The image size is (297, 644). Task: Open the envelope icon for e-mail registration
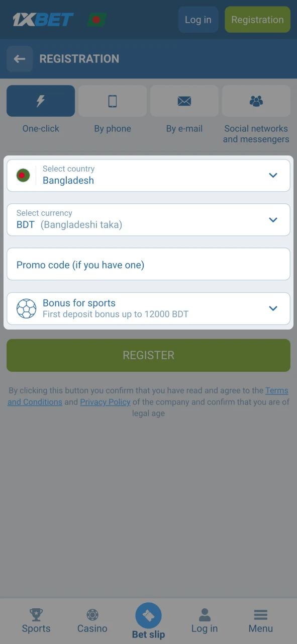point(184,101)
